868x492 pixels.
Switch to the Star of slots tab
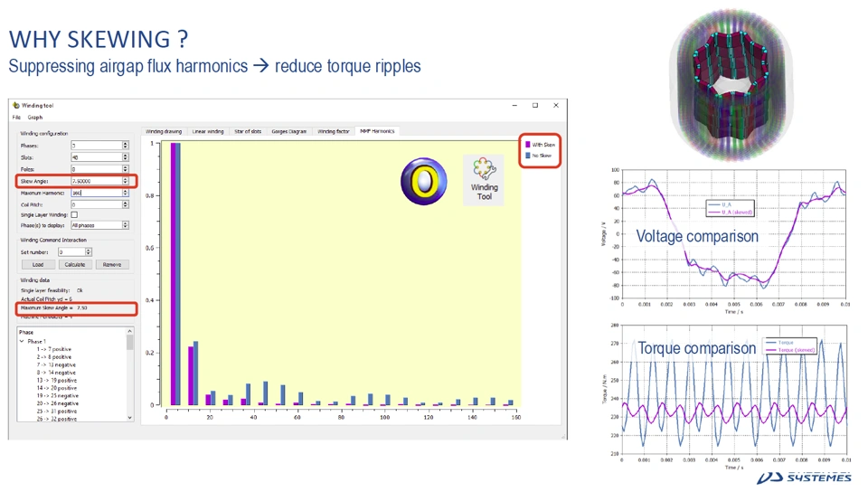pos(248,132)
